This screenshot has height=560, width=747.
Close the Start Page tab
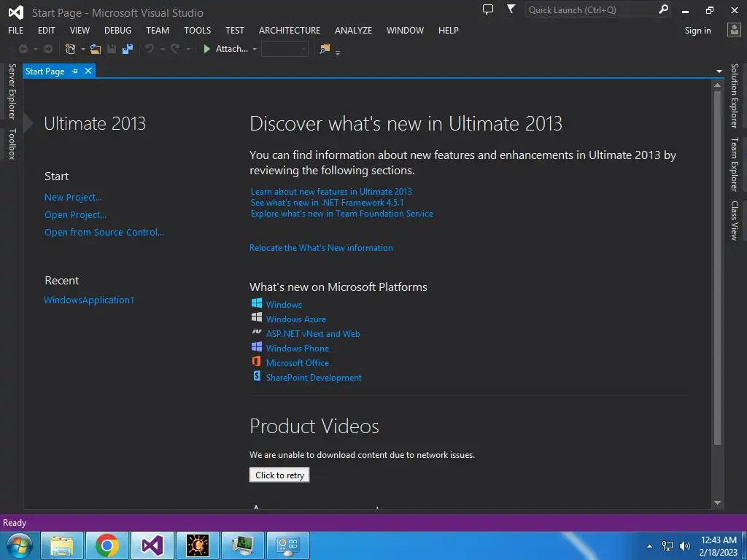88,71
